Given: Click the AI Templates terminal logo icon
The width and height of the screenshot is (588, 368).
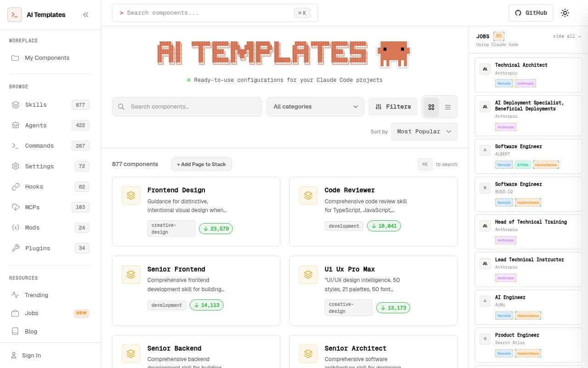Looking at the screenshot, I should pos(15,15).
